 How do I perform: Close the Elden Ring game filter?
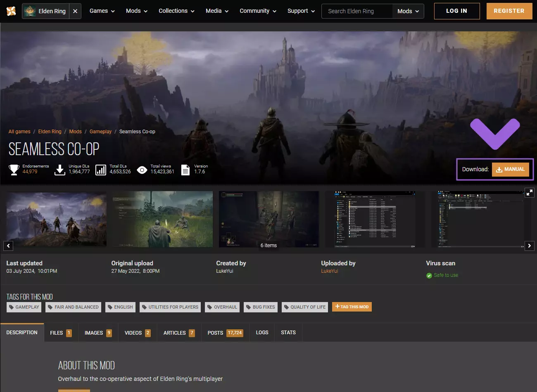point(75,11)
